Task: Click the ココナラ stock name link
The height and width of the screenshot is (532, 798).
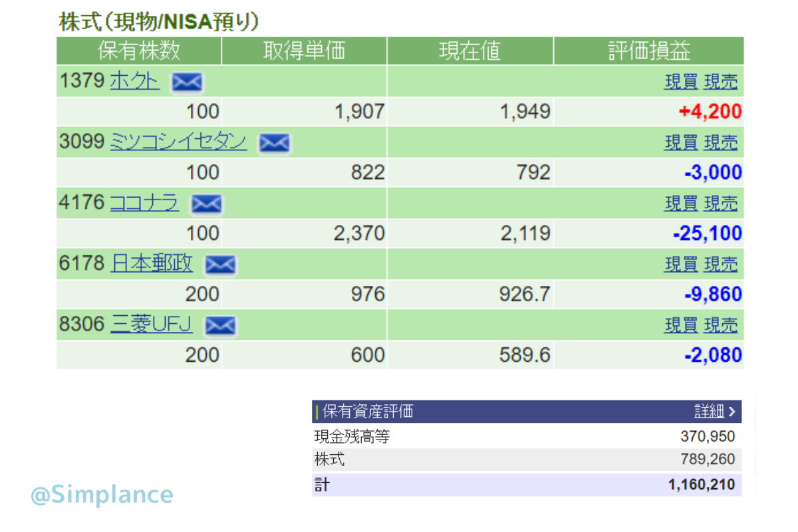Action: coord(144,203)
